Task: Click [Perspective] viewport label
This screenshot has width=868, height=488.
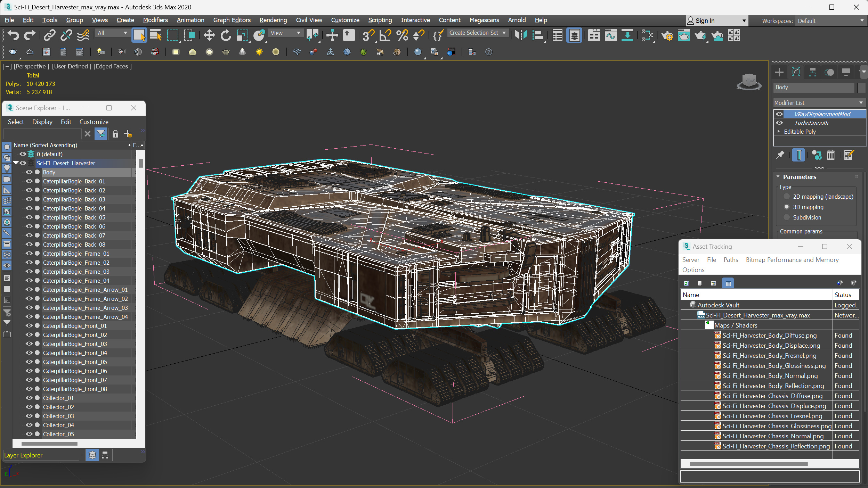Action: (31, 66)
